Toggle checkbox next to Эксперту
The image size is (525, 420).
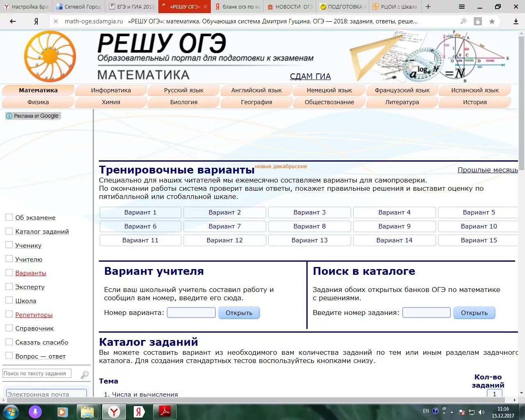(x=9, y=287)
